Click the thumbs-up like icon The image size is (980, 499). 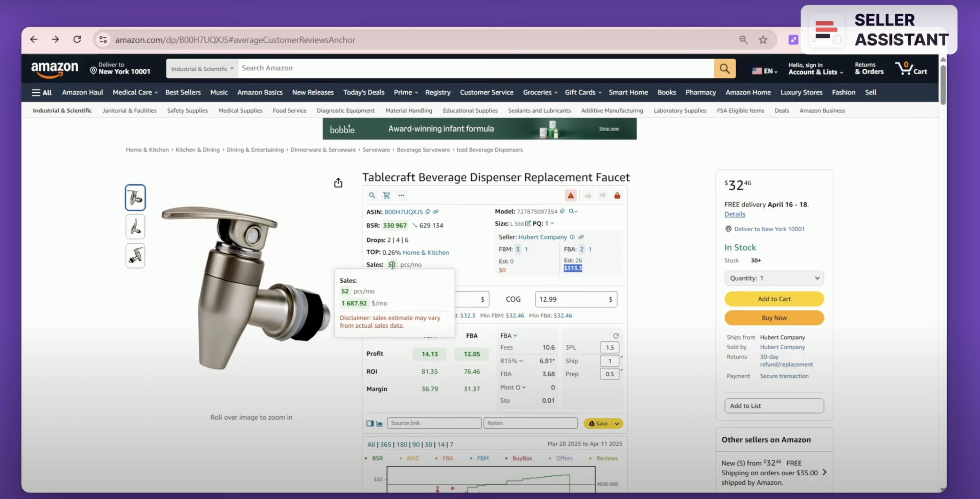(x=588, y=195)
